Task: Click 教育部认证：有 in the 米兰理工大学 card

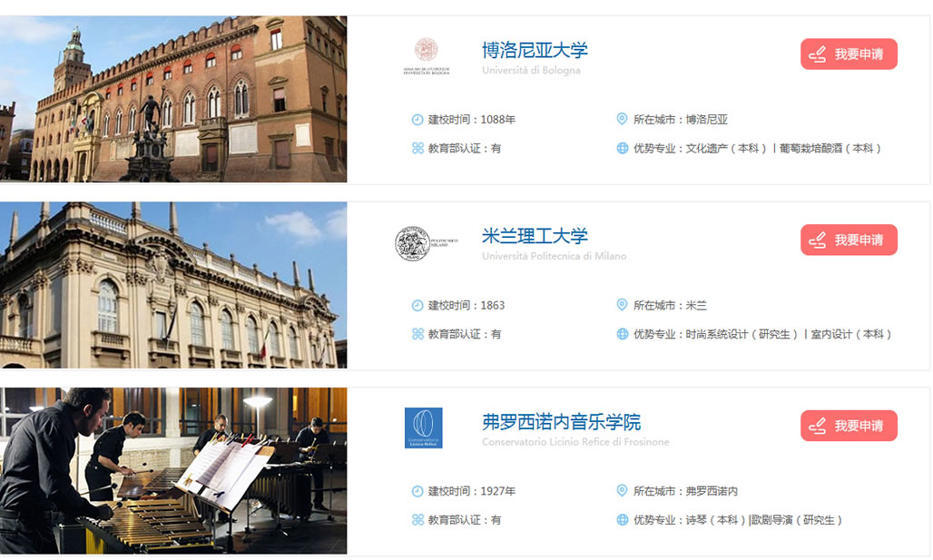Action: pos(465,334)
